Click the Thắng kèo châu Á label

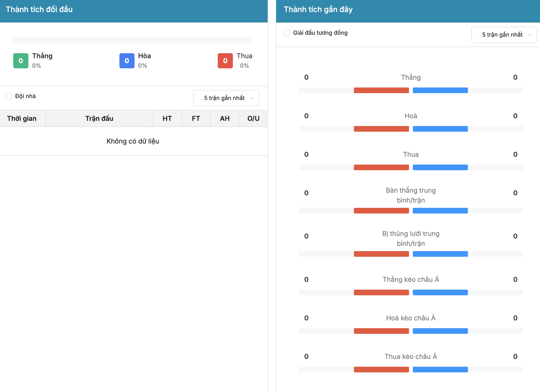411,279
